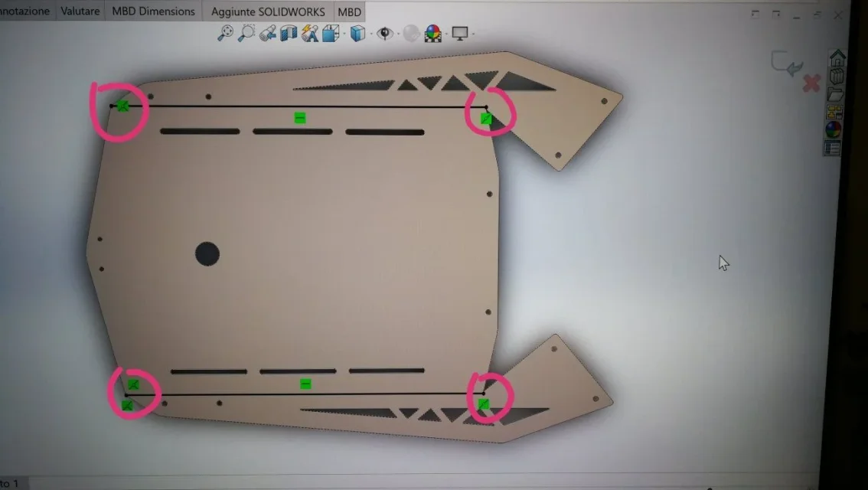Activate the Zoom to Area tool
The image size is (868, 490).
246,33
